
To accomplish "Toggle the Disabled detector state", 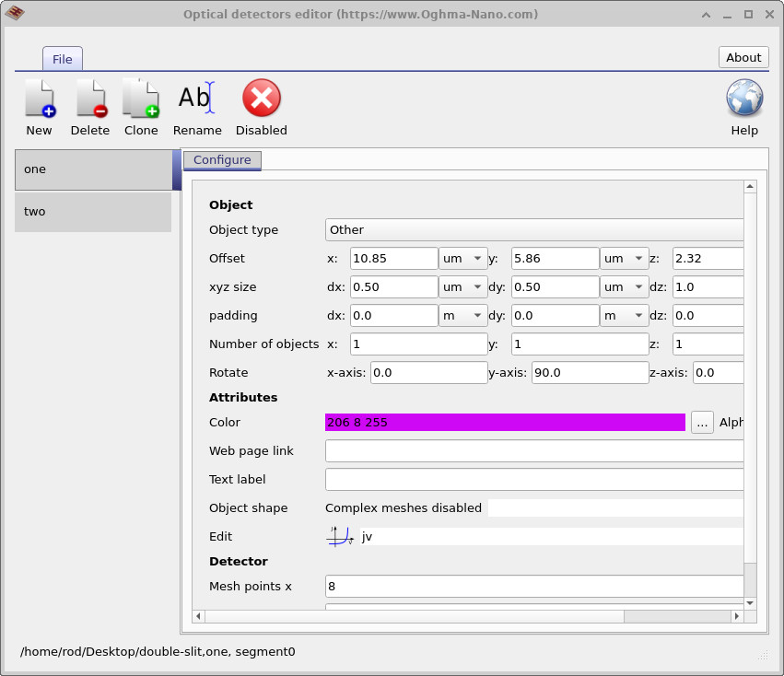I will click(261, 99).
